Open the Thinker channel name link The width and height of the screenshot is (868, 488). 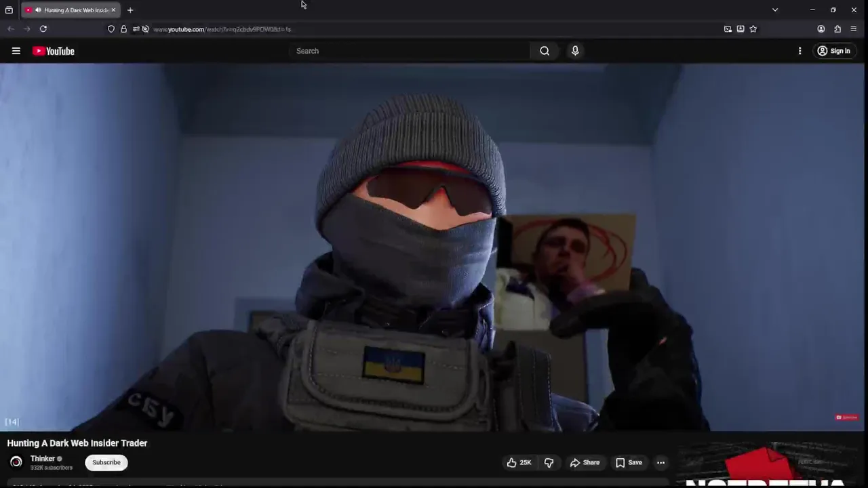pyautogui.click(x=43, y=458)
